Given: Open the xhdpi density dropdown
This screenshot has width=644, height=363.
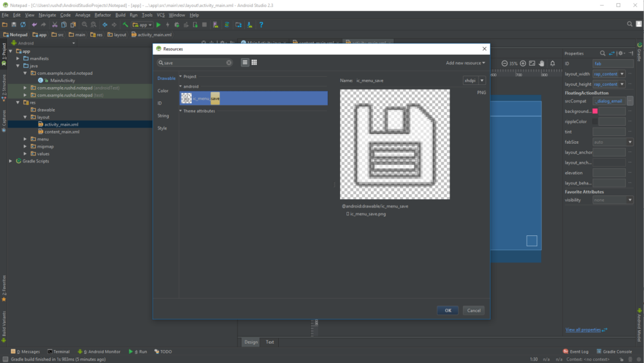Looking at the screenshot, I should click(x=474, y=81).
